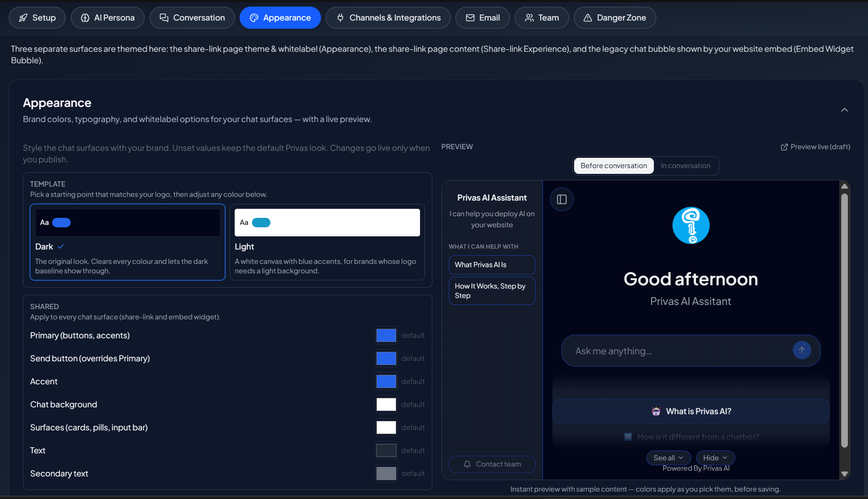Click the emoji icon beside What is Privas AI?
868x499 pixels.
tap(656, 411)
